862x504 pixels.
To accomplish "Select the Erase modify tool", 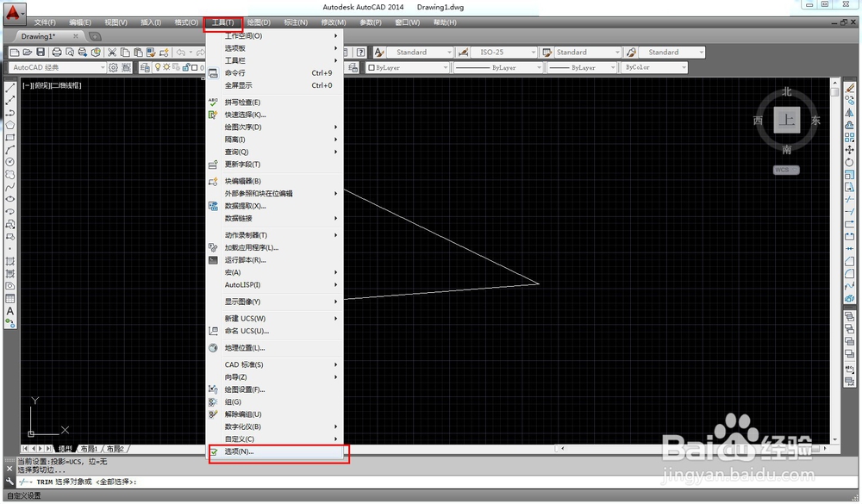I will [x=850, y=87].
